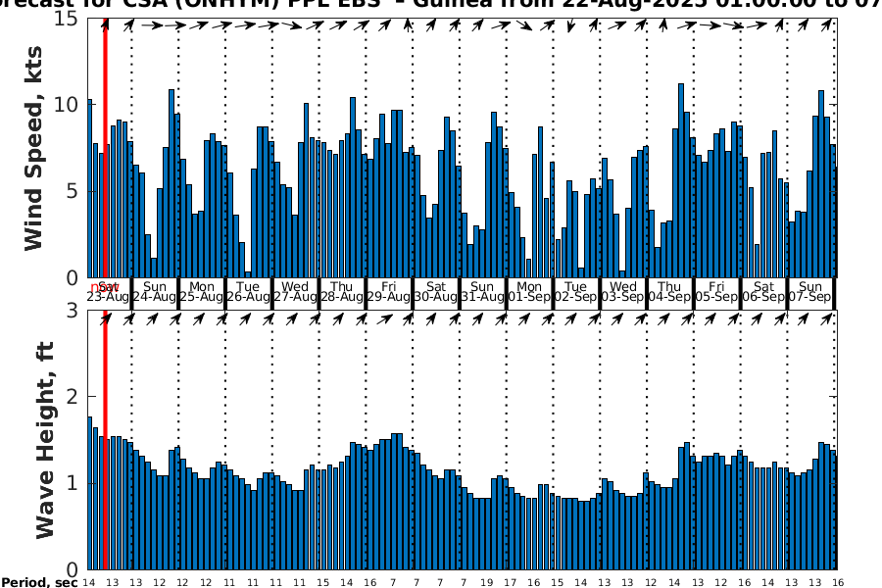The width and height of the screenshot is (882, 588).
Task: Select the 'Fri 29-Aug' date label
Action: 389,291
